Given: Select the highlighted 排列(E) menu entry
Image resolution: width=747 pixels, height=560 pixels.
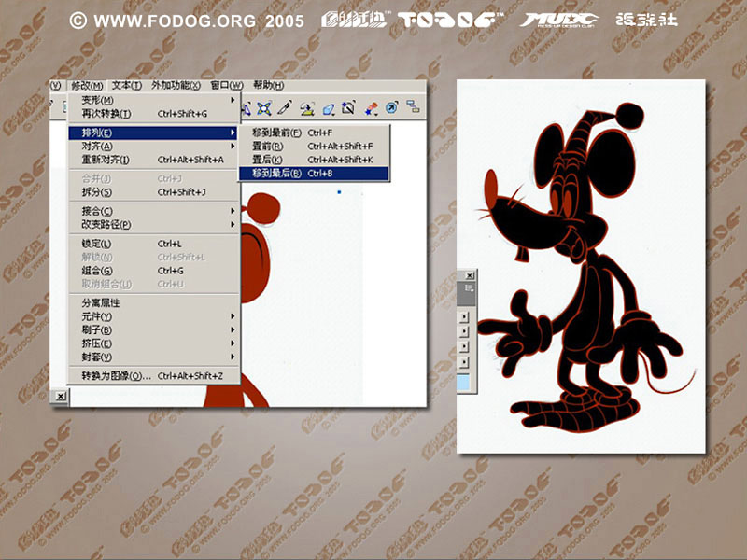Looking at the screenshot, I should (153, 133).
